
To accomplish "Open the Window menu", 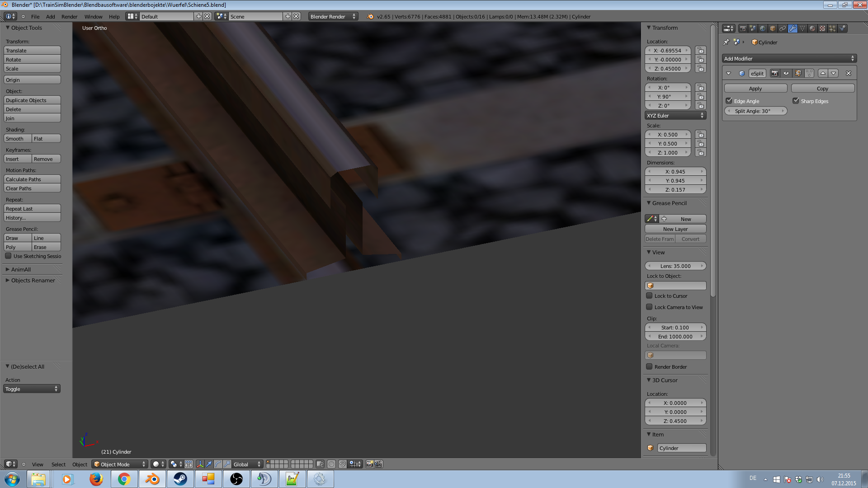I will 93,17.
